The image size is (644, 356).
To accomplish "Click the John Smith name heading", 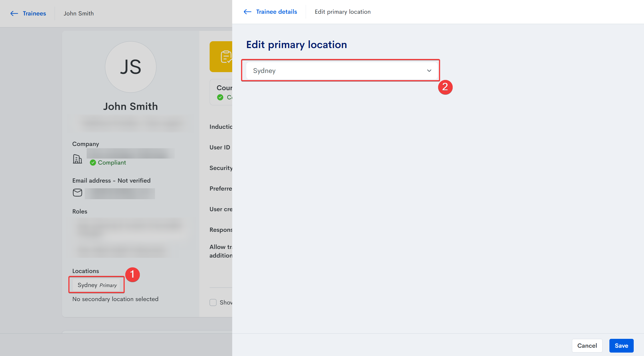I will 130,106.
